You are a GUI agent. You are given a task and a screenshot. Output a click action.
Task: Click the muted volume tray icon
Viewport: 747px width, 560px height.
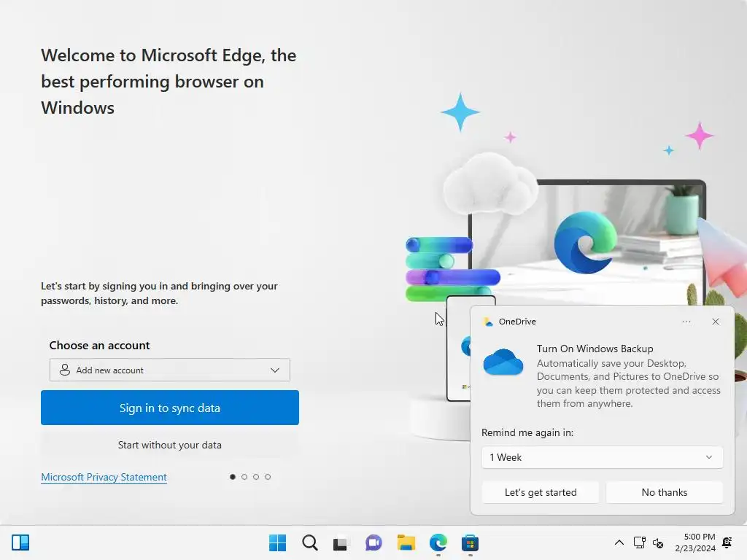coord(658,542)
